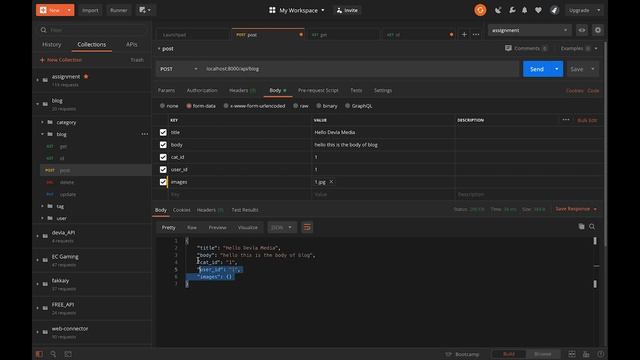Click the Import button
This screenshot has width=640, height=360.
[x=90, y=10]
